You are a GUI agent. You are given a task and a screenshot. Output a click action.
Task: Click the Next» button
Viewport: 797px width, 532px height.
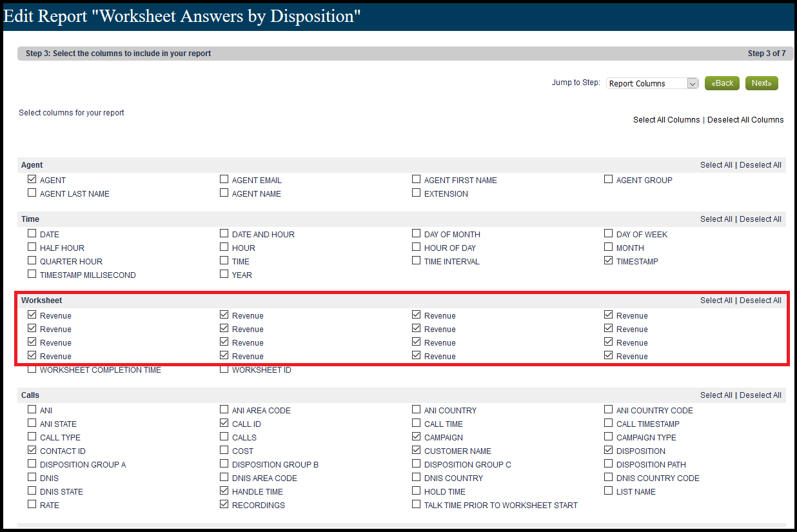tap(762, 83)
